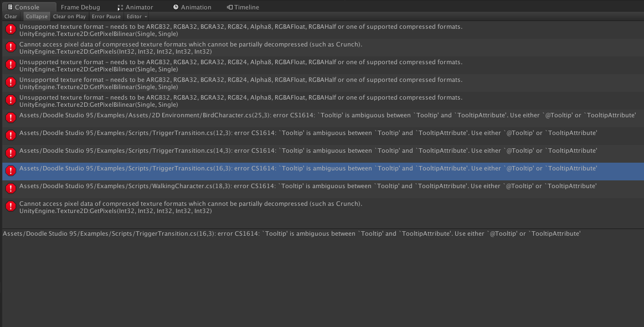
Task: Click the error icon of the topmost log entry
Action: (x=10, y=29)
